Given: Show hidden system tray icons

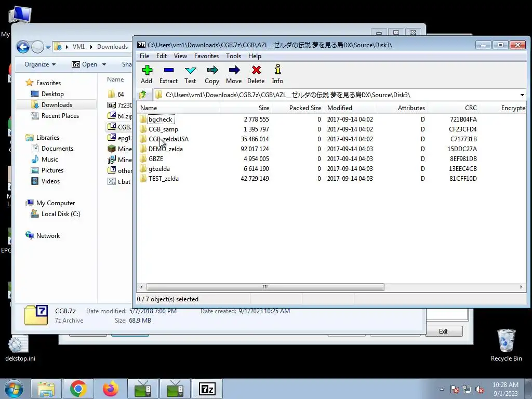Looking at the screenshot, I should click(x=442, y=390).
